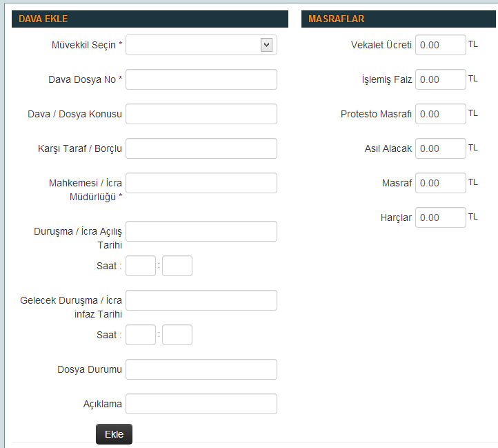Open the Duruşma / İcra Açılış Tarihi field
This screenshot has height=448, width=498.
[201, 231]
